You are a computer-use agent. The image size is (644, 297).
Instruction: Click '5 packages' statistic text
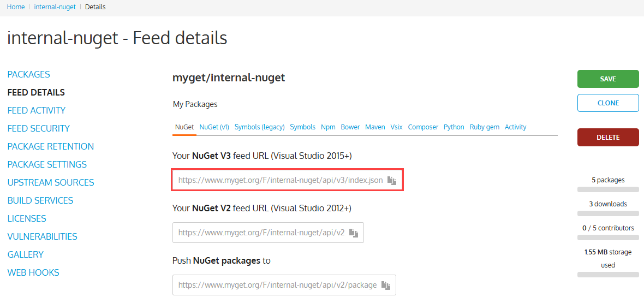pos(608,180)
